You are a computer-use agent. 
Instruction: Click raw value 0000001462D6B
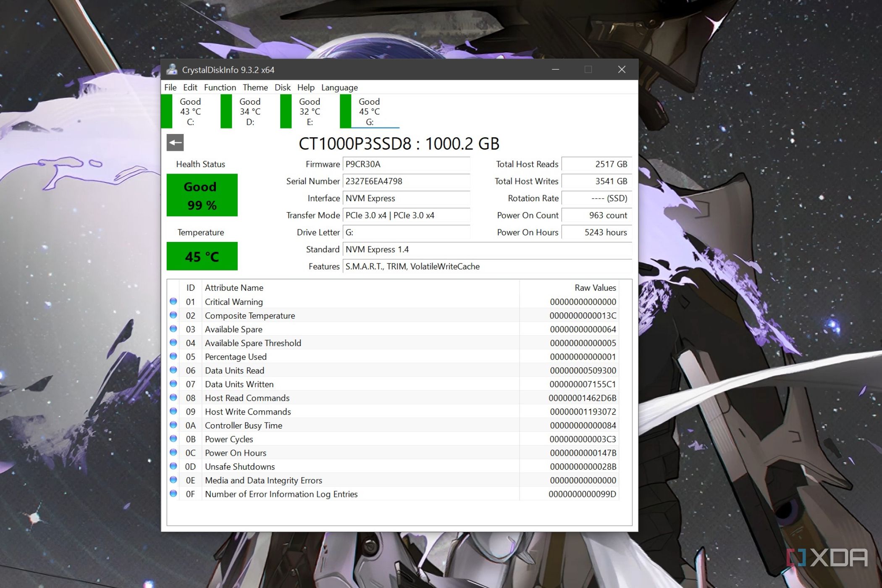coord(582,398)
